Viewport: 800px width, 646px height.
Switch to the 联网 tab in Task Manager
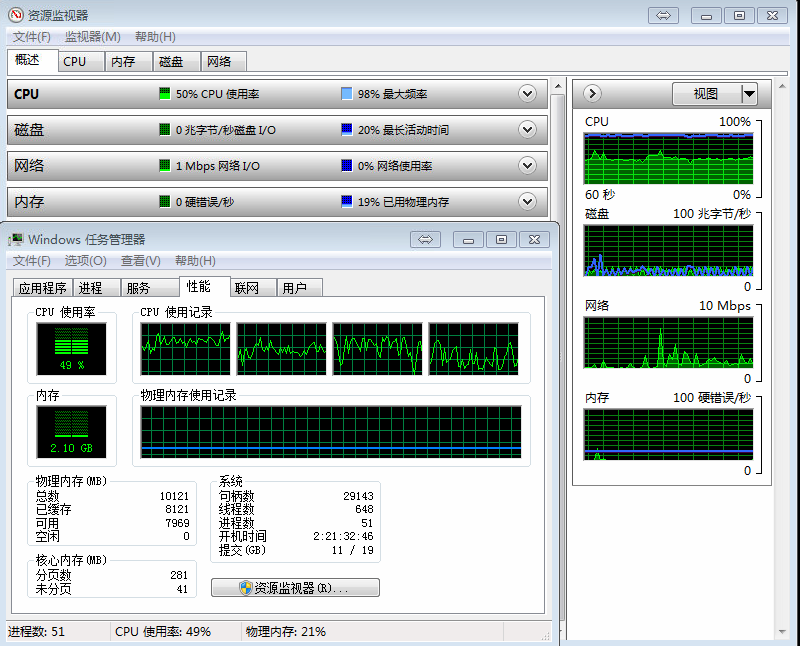click(x=253, y=288)
